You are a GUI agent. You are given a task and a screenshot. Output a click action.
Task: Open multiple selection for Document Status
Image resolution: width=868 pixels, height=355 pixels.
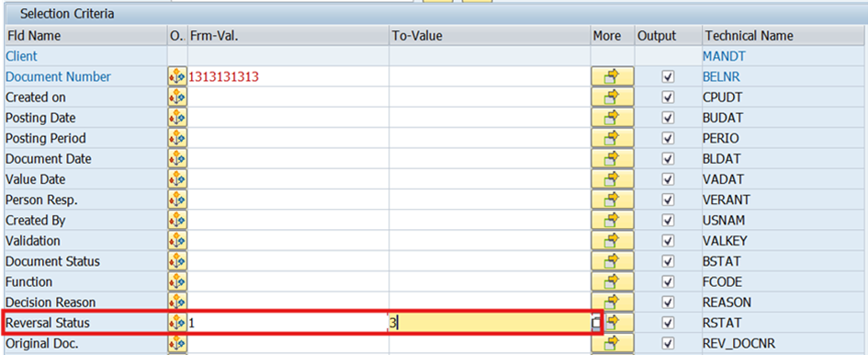click(613, 261)
